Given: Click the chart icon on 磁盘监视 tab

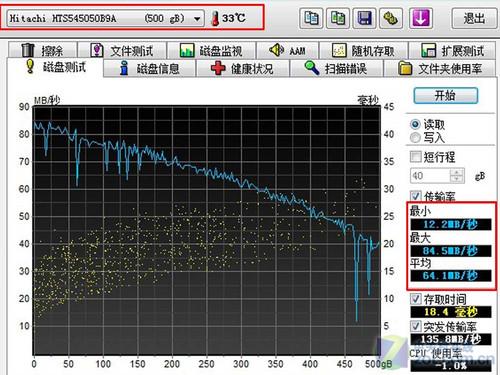Looking at the screenshot, I should [187, 50].
